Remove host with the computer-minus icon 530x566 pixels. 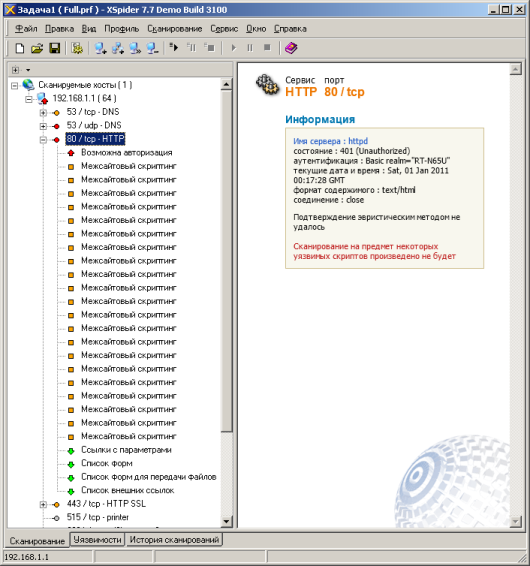click(x=152, y=48)
